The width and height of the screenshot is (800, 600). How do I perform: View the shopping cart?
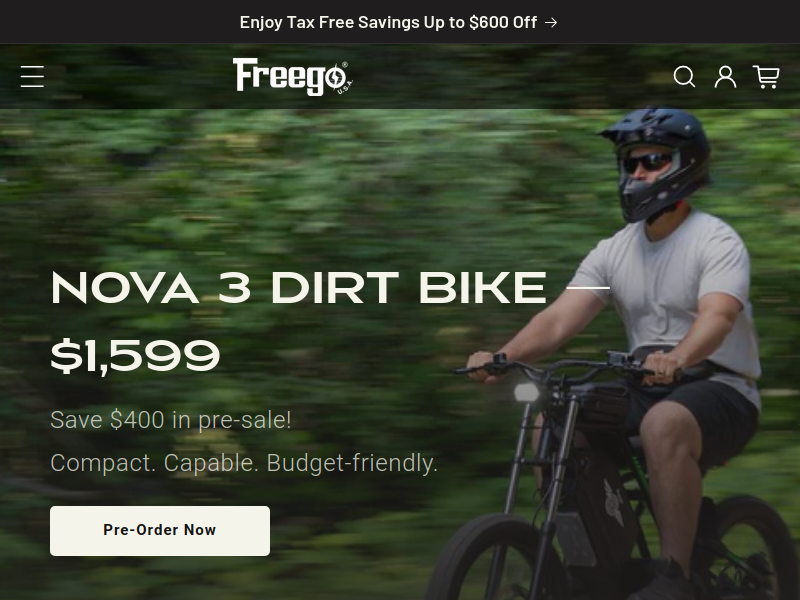tap(766, 77)
